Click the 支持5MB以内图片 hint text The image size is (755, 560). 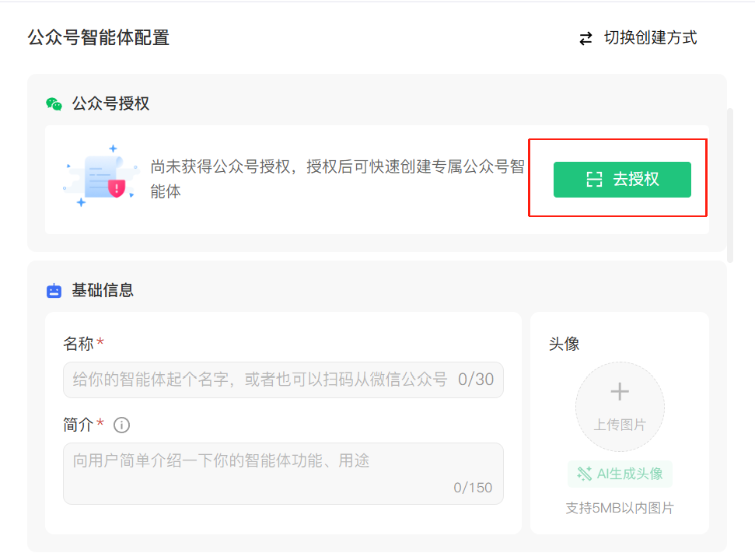(x=620, y=509)
